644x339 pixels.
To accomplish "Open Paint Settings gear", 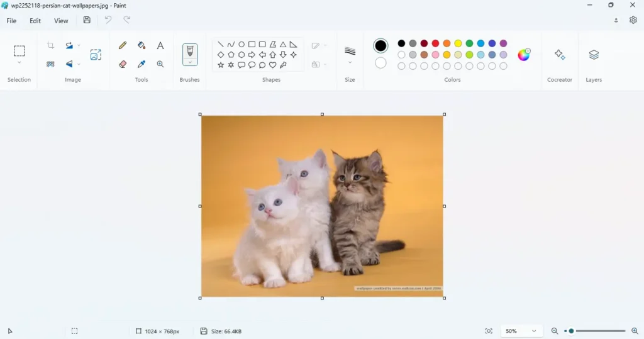I will point(633,19).
